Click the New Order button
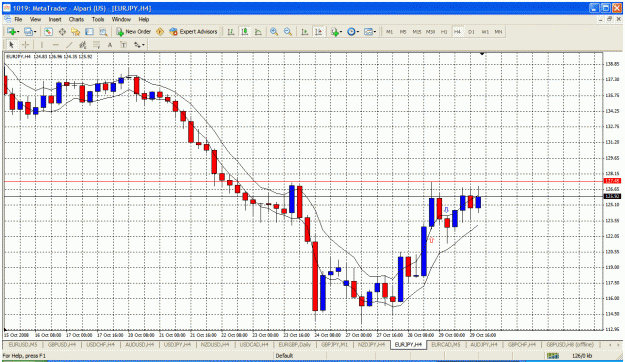Viewport: 625px width, 362px height. pyautogui.click(x=134, y=31)
